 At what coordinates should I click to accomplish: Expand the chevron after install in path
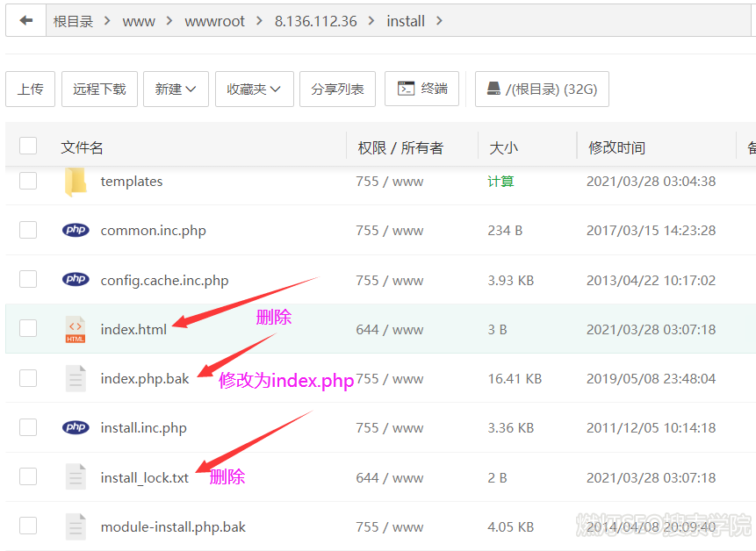point(439,21)
